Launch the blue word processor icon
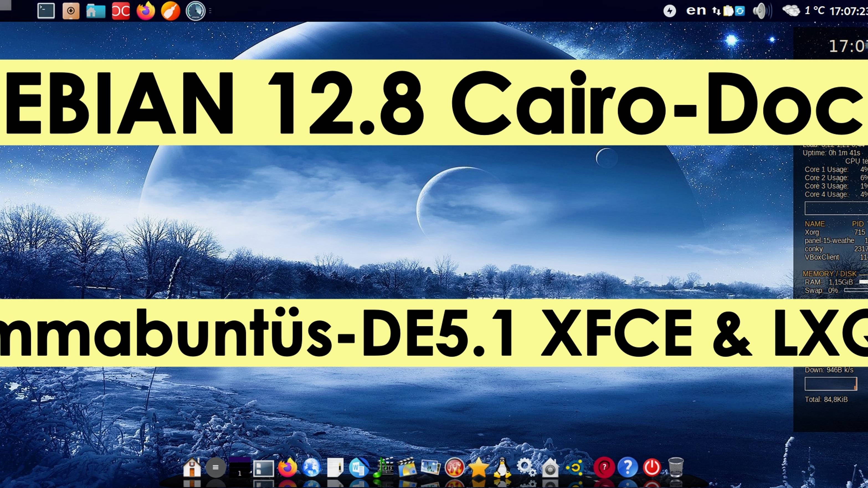868x488 pixels. 359,468
